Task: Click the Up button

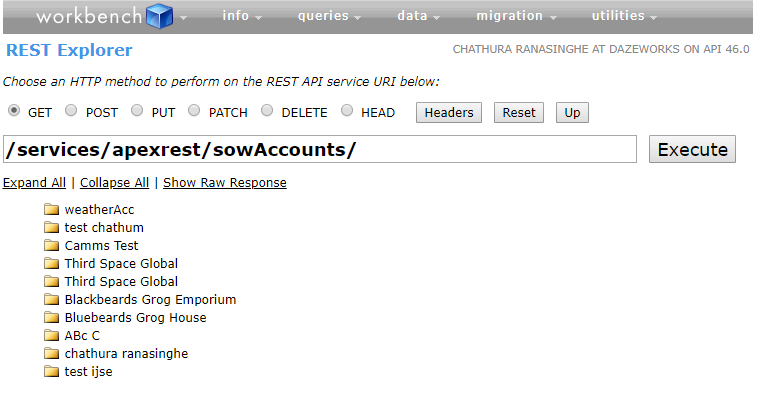Action: 572,113
